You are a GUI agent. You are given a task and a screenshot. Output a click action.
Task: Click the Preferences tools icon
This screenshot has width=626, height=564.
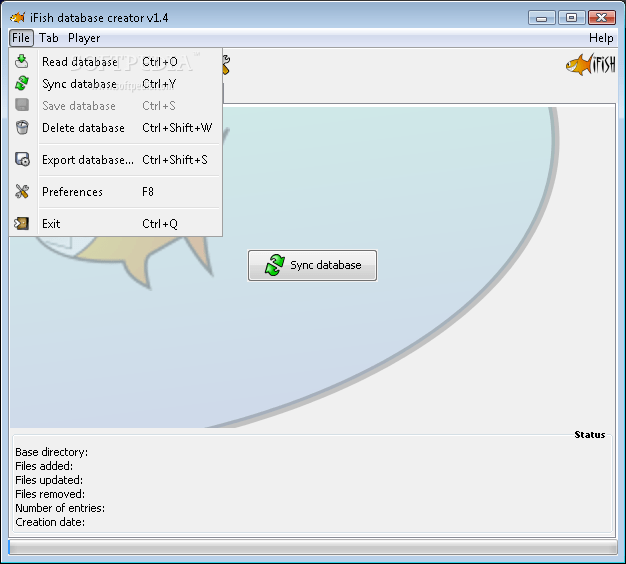point(22,191)
